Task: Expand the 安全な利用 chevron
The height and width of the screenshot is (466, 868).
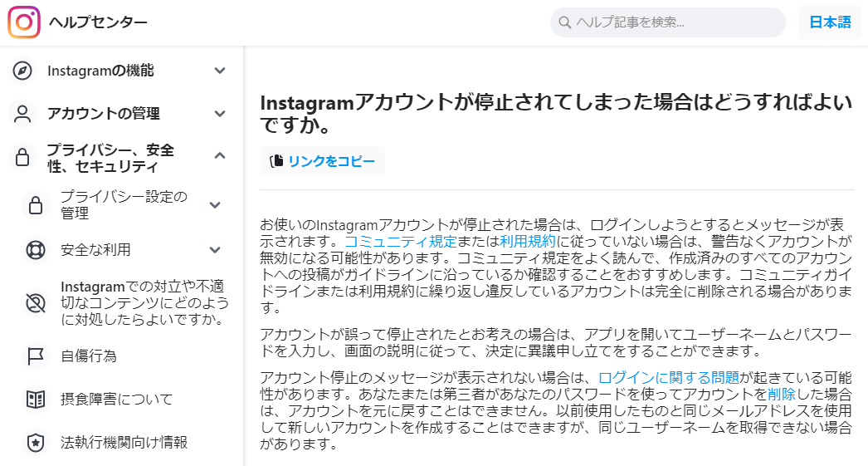Action: (x=215, y=250)
